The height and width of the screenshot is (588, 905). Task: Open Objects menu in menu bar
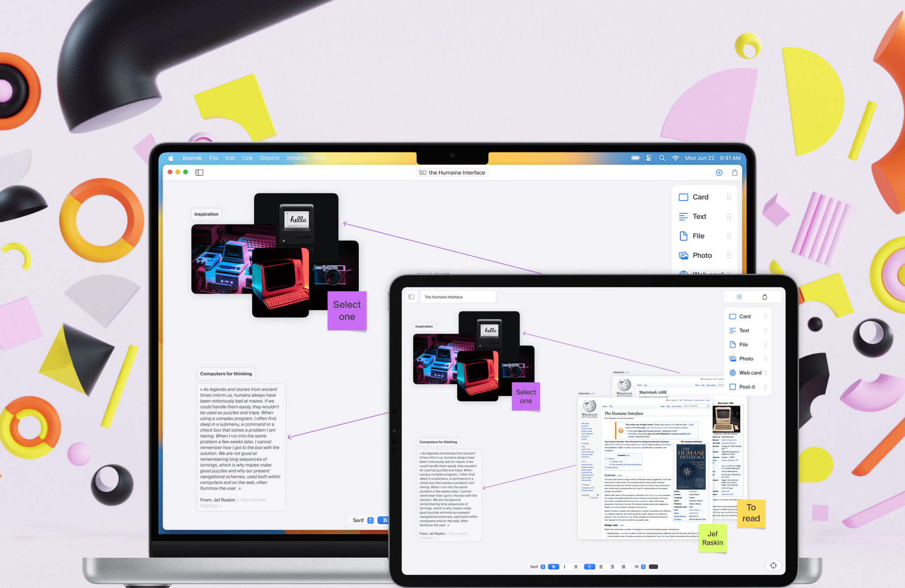tap(270, 158)
